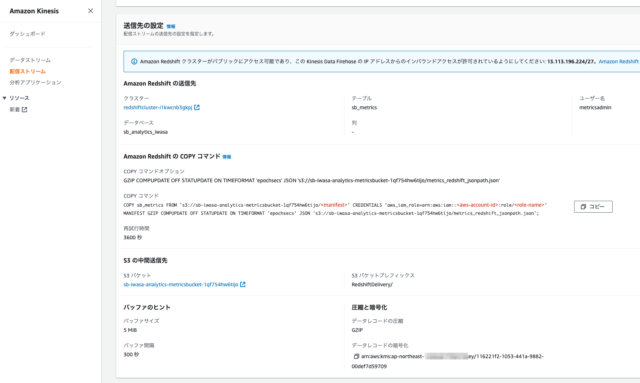640x383 pixels.
Task: Open データストリーム in the sidebar
Action: click(x=30, y=60)
